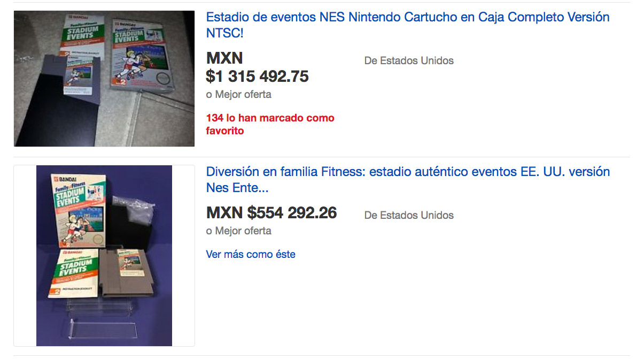Click the 'Ver más como éste' link
The height and width of the screenshot is (359, 644).
(251, 254)
